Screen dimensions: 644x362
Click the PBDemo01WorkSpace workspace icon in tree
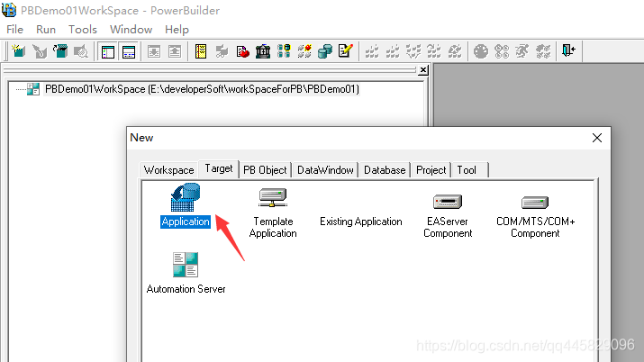tap(32, 89)
